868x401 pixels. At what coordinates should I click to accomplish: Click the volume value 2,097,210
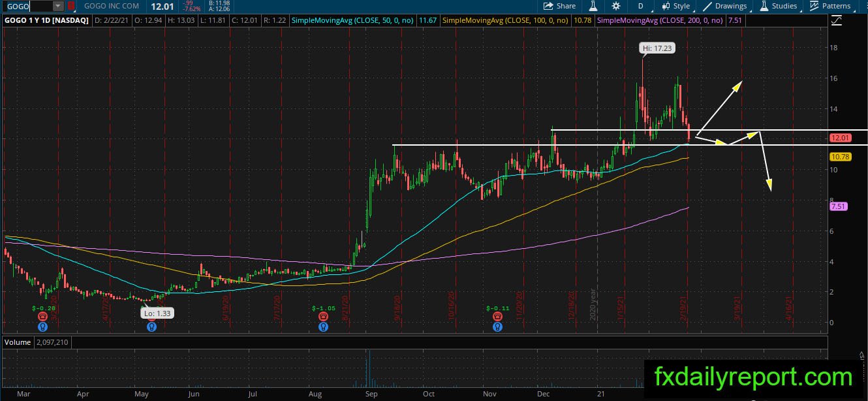pyautogui.click(x=54, y=342)
